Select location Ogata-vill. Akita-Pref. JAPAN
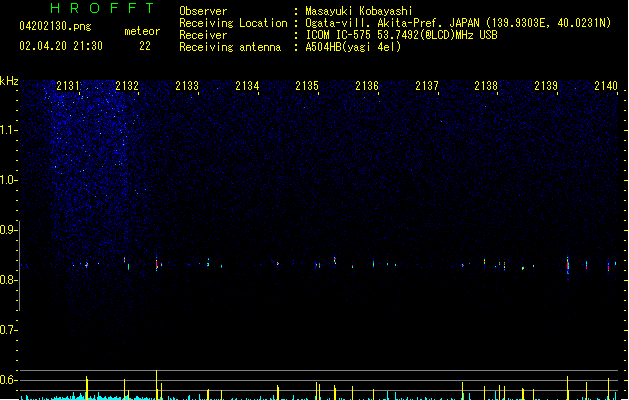The height and width of the screenshot is (400, 629). tap(392, 23)
